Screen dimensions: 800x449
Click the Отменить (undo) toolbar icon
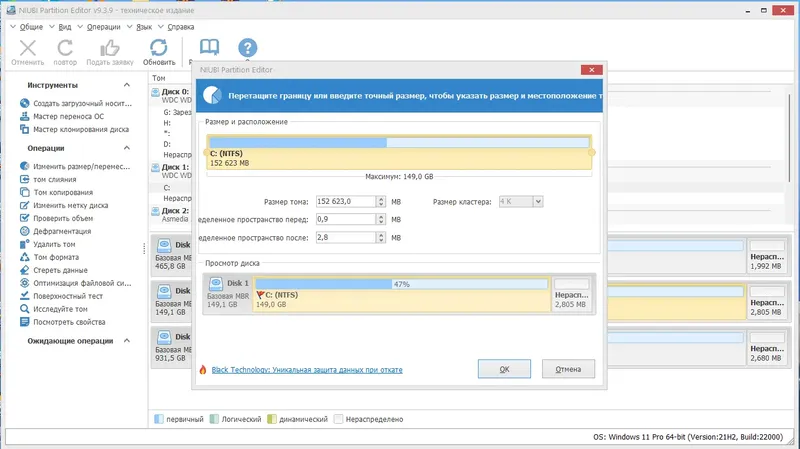[28, 48]
